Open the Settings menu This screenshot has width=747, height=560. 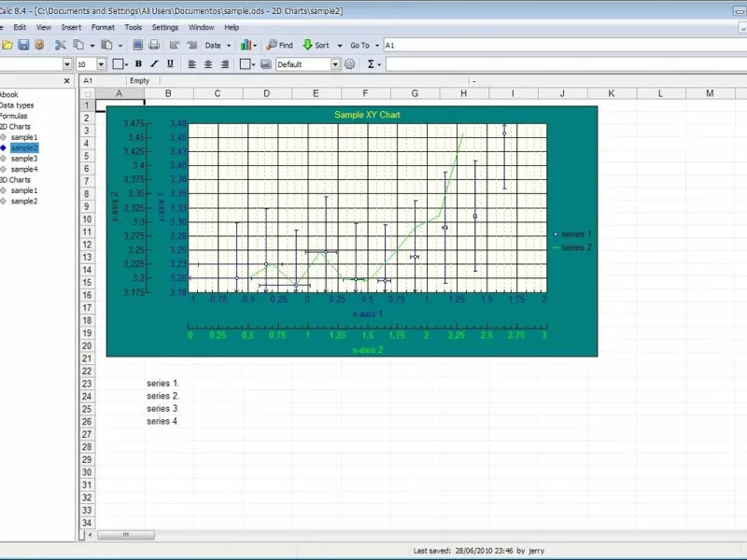(165, 27)
